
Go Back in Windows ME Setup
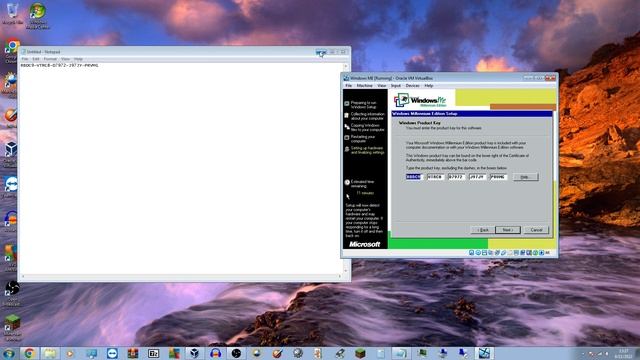483,230
